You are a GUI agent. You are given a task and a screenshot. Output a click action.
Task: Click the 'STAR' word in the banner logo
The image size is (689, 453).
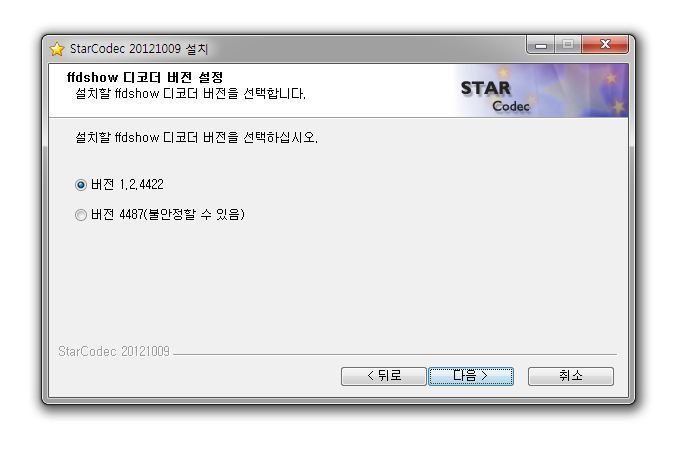[x=486, y=88]
